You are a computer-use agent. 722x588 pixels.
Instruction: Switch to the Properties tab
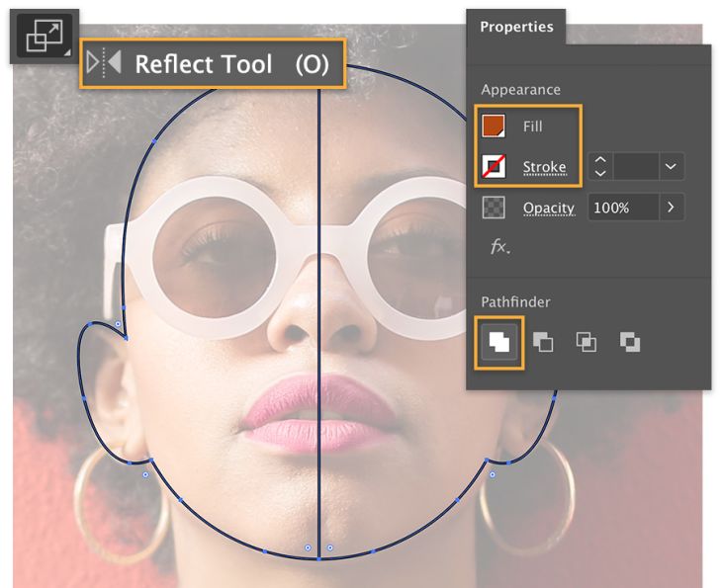click(x=516, y=27)
